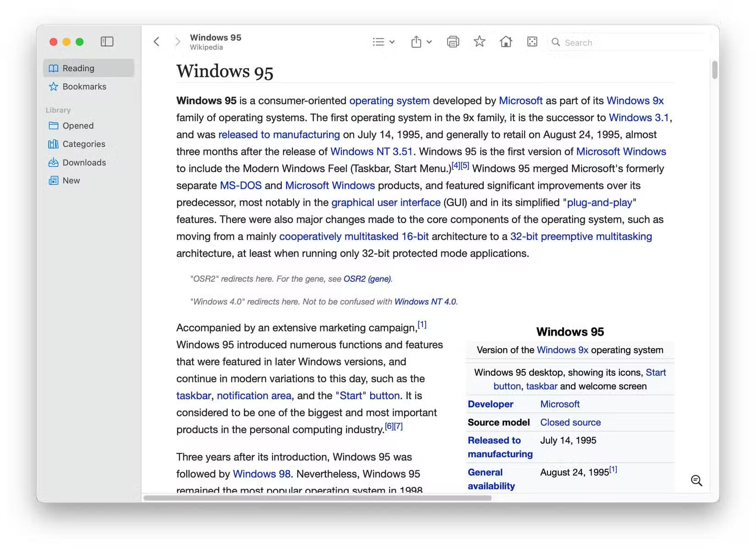Go back with the left chevron
The width and height of the screenshot is (756, 551).
pyautogui.click(x=157, y=42)
